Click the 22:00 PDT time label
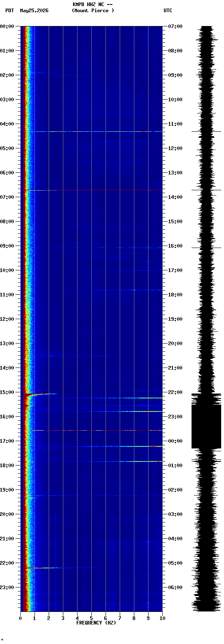The image size is (224, 644). point(7,563)
